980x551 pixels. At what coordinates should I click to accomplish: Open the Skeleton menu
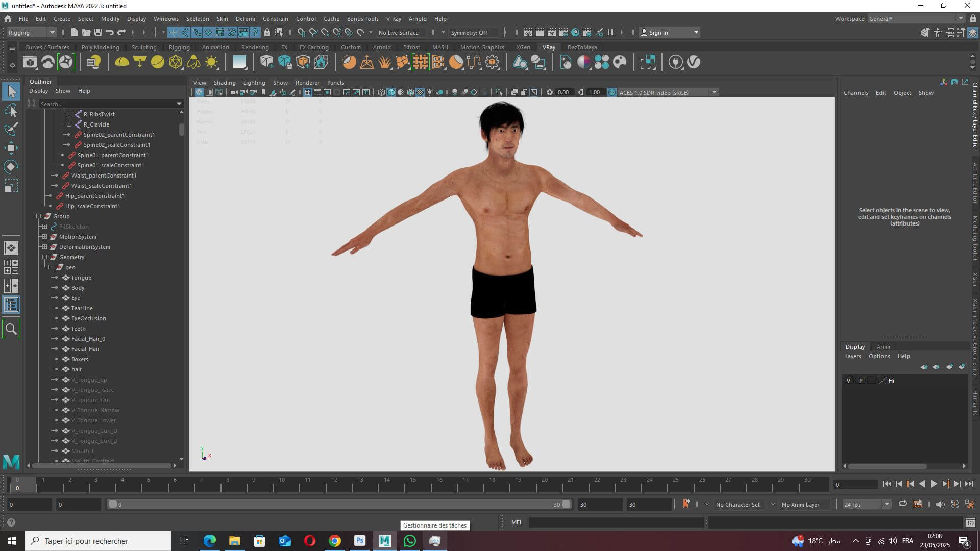(x=198, y=19)
